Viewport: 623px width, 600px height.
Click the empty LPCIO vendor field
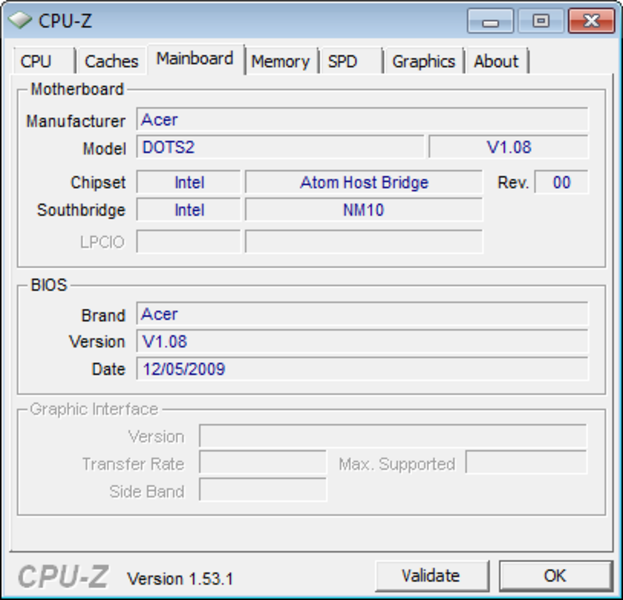[x=189, y=242]
